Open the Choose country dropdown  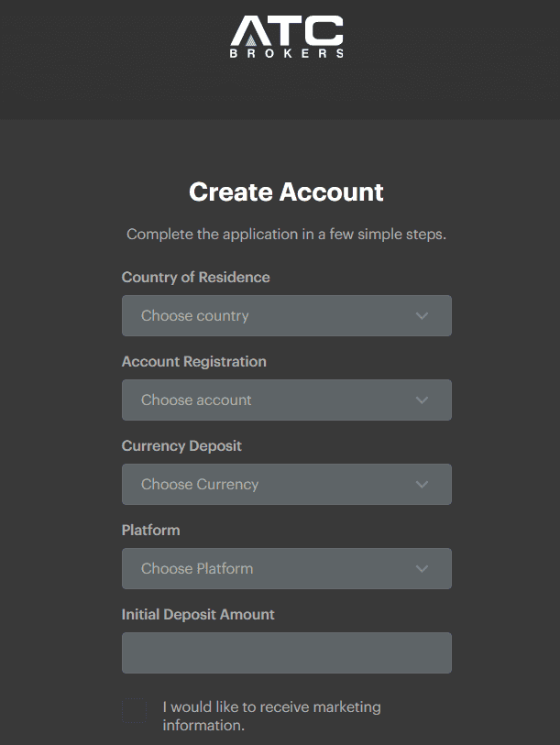click(x=287, y=315)
